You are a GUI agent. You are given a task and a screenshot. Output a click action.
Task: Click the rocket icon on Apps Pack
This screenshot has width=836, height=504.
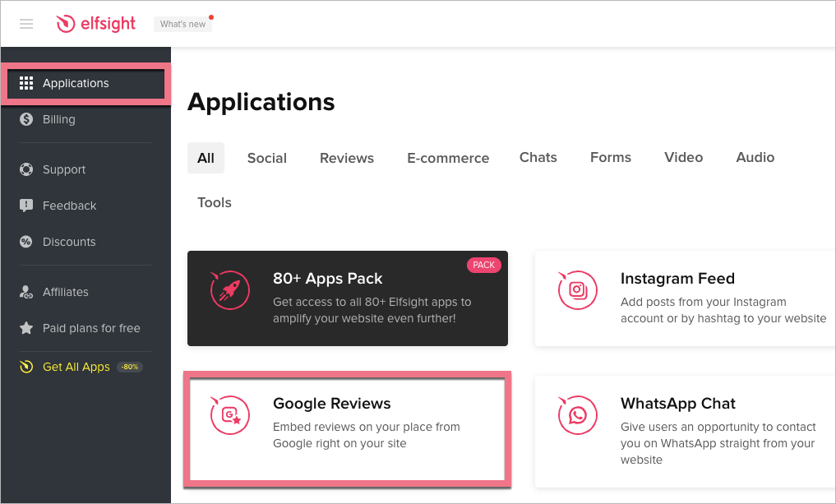coord(229,290)
